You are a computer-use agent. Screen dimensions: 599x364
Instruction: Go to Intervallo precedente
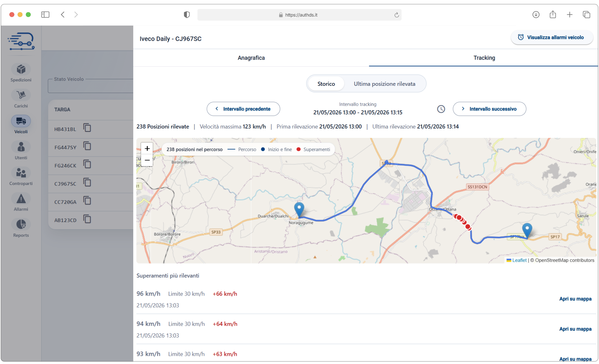[243, 109]
